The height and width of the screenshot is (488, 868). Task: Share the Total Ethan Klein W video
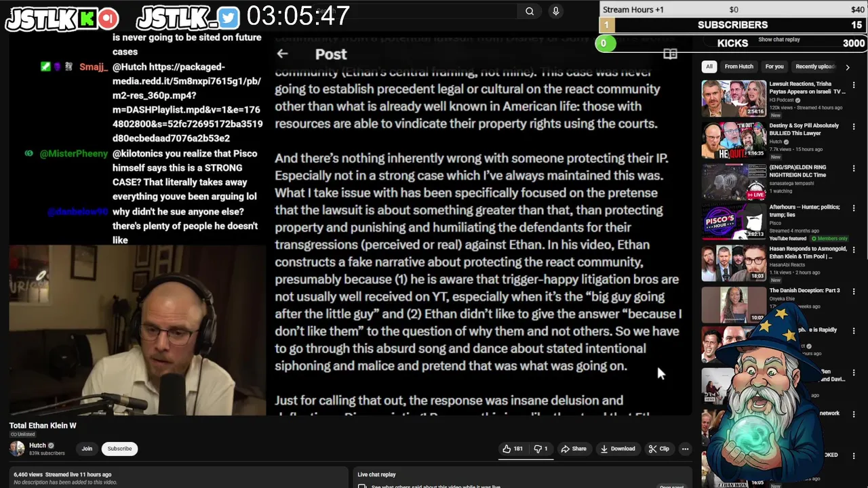click(x=574, y=449)
